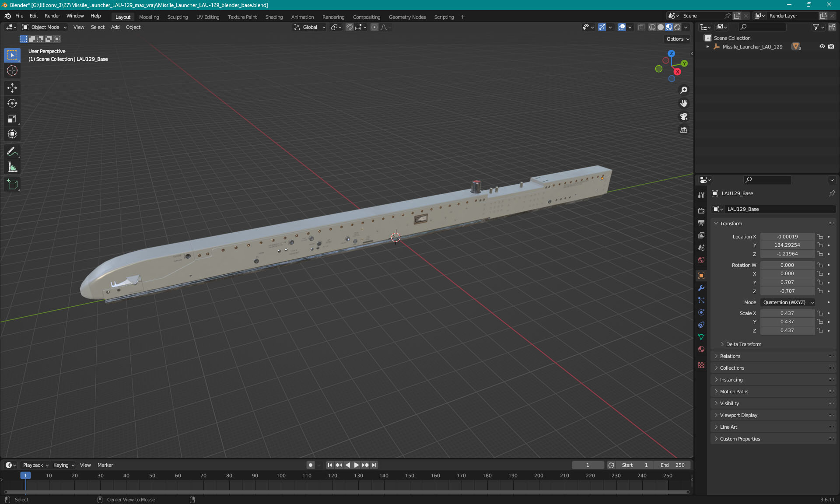Toggle X-Ray display mode

click(x=641, y=27)
